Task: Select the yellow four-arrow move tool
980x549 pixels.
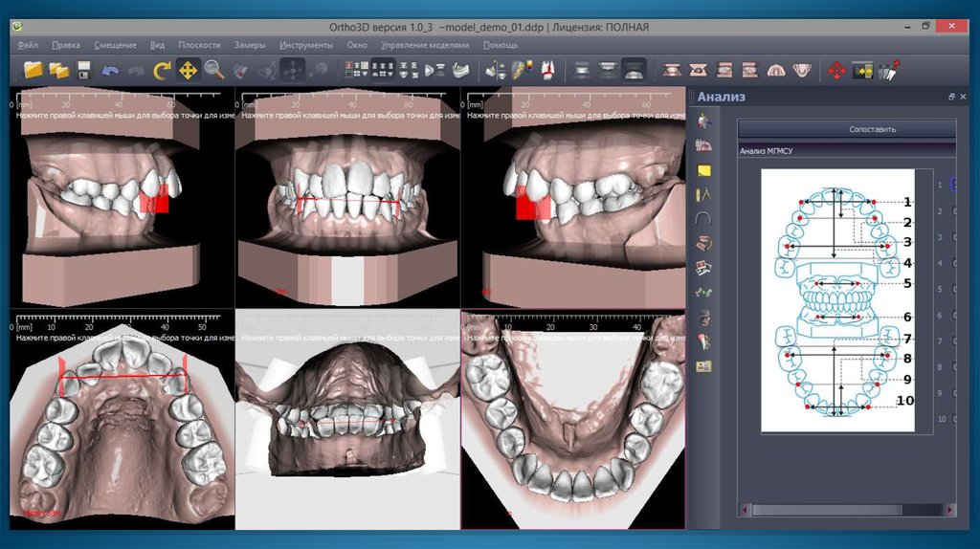Action: 188,70
